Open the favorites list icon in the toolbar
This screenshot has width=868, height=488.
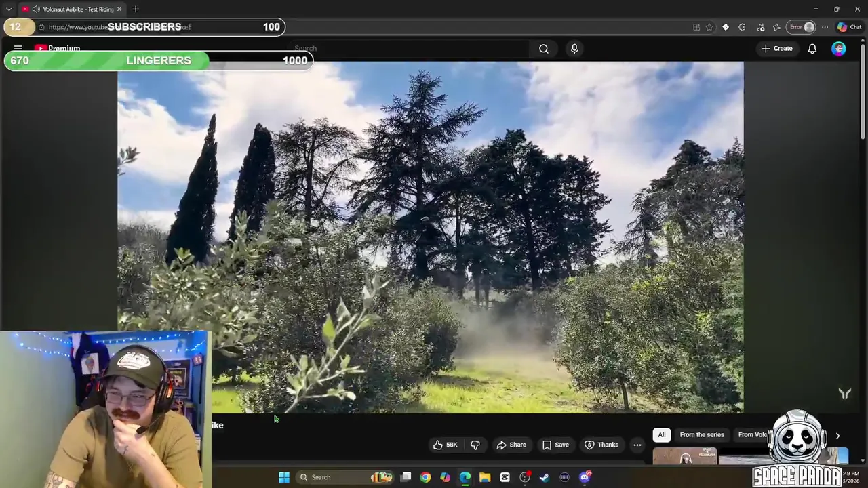click(x=776, y=27)
